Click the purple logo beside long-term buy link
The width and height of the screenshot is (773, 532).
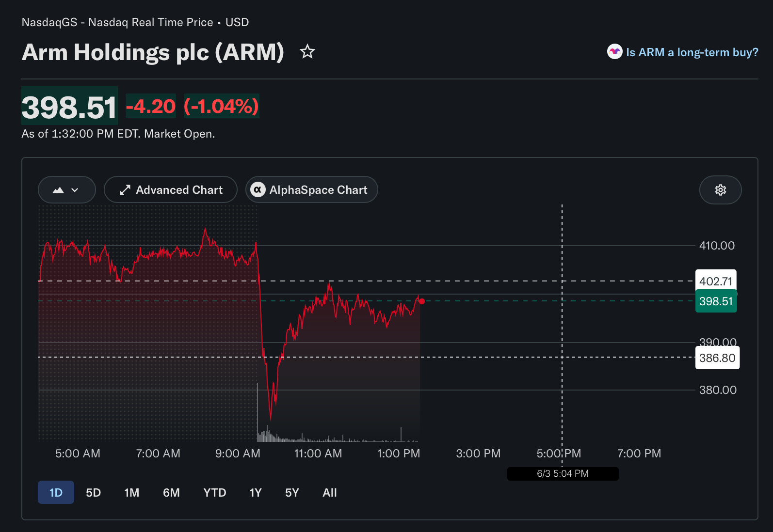click(614, 52)
